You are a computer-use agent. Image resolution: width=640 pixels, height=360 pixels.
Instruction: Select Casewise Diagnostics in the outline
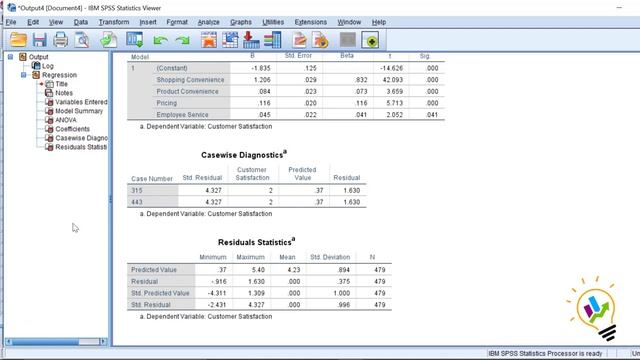click(x=81, y=138)
